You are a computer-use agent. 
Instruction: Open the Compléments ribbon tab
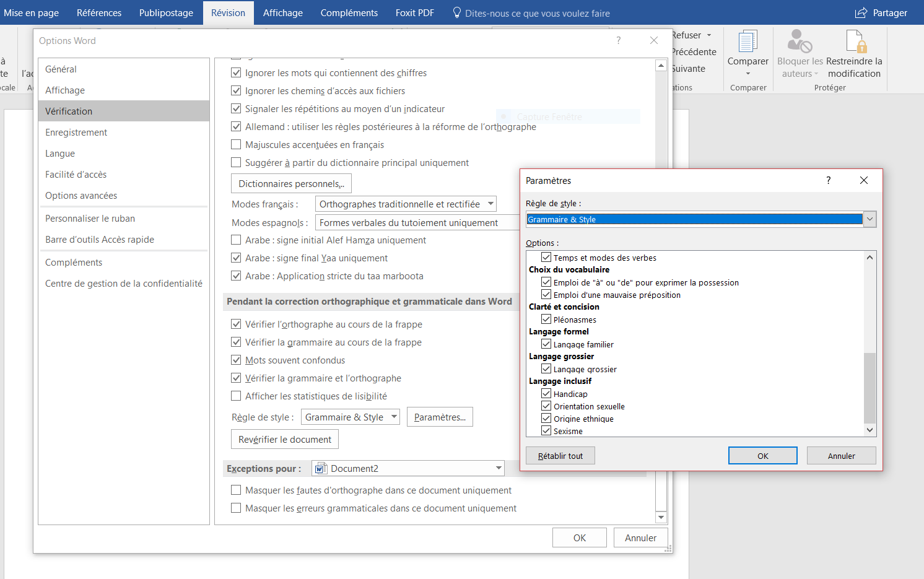tap(349, 13)
